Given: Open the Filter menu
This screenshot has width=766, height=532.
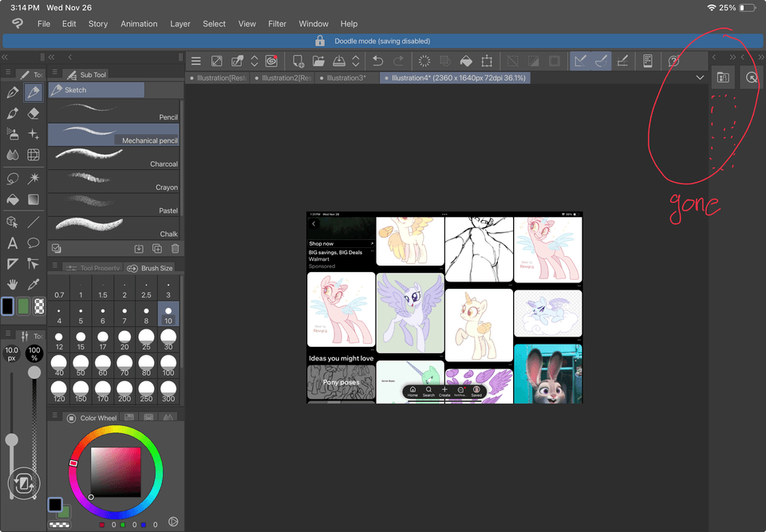Looking at the screenshot, I should click(x=277, y=24).
